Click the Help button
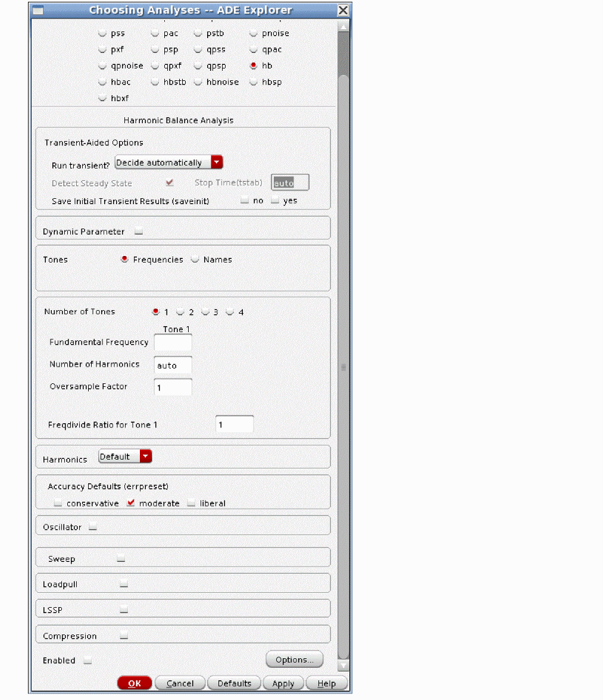 click(326, 683)
